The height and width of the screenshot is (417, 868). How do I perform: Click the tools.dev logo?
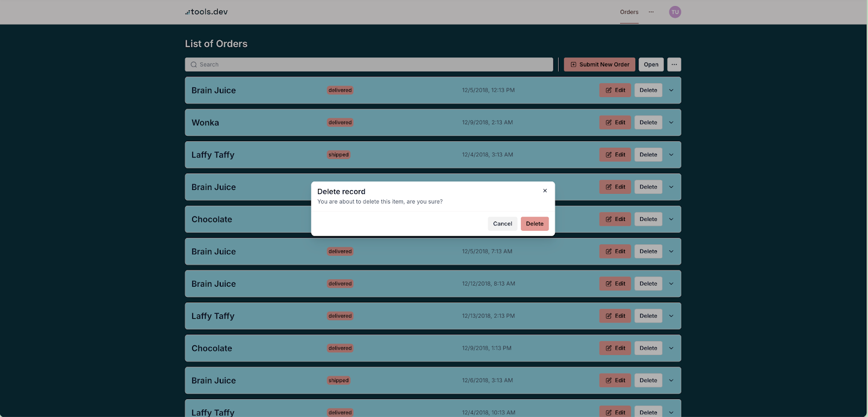pos(207,12)
